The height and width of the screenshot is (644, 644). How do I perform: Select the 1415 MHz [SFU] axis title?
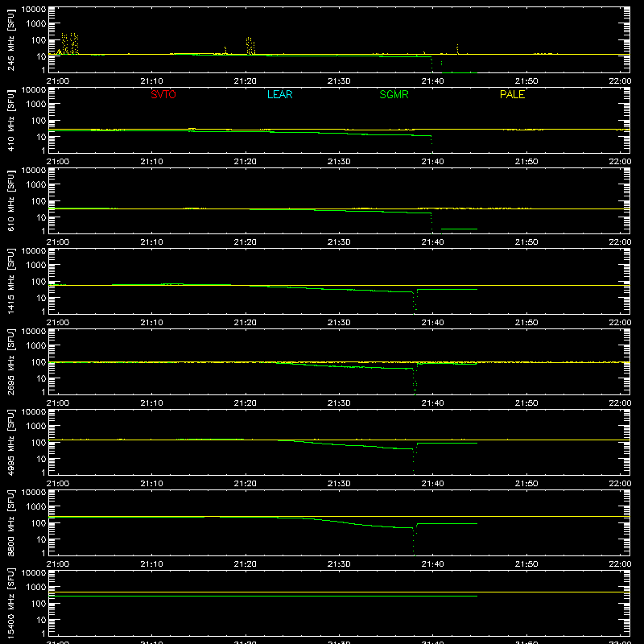tap(10, 281)
